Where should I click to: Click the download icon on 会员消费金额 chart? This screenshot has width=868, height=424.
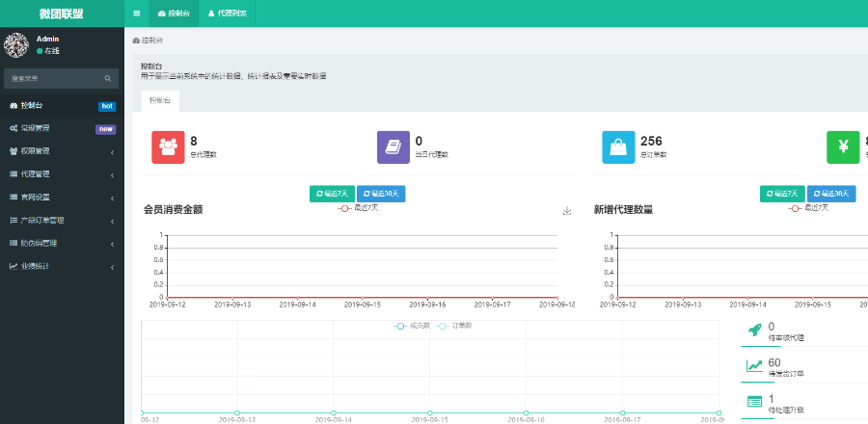click(567, 211)
